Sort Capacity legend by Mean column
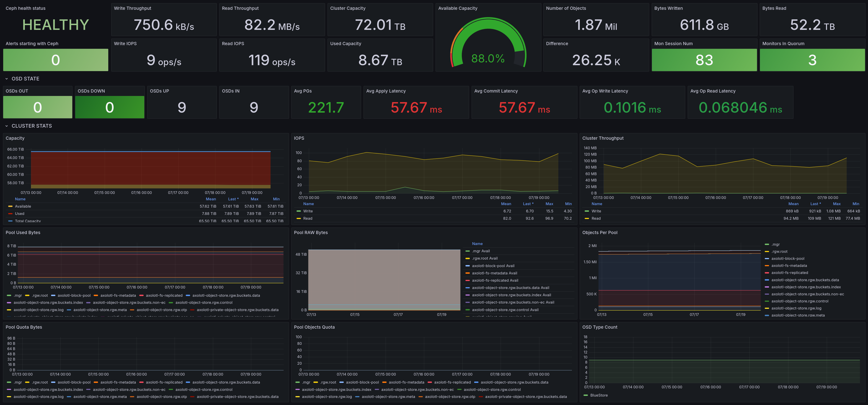Image resolution: width=868 pixels, height=405 pixels. 211,199
